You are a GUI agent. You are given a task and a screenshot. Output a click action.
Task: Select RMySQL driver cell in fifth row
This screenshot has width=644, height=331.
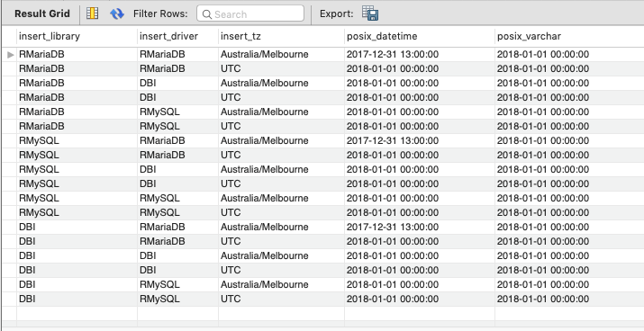[x=177, y=112]
